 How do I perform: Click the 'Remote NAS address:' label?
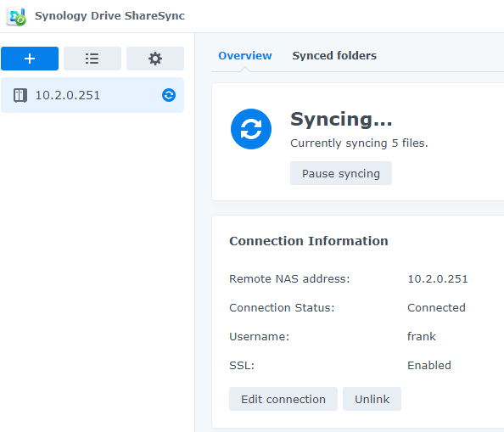289,278
